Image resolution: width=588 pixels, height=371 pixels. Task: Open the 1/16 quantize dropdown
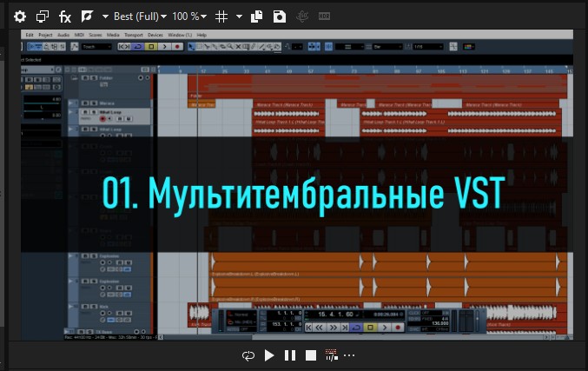tap(427, 47)
